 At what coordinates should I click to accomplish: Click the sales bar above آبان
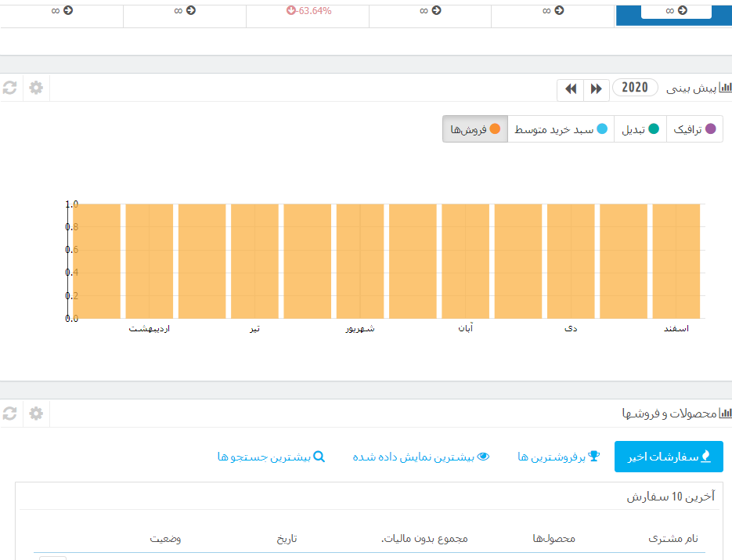pos(466,261)
